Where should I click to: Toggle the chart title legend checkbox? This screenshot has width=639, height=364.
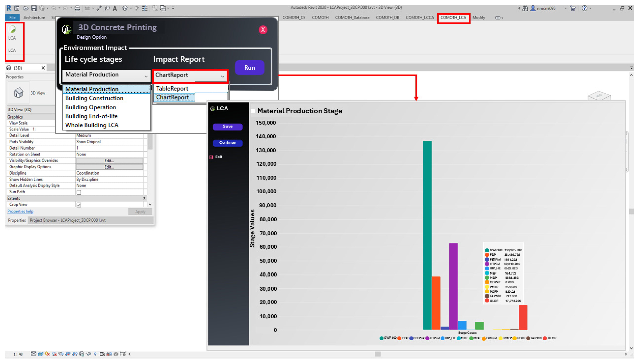(253, 111)
